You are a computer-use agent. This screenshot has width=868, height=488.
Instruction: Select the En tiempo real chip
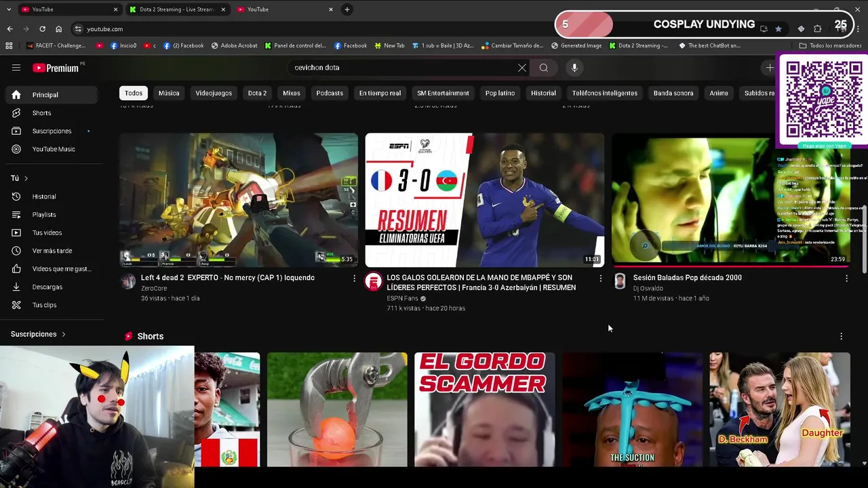(x=380, y=93)
